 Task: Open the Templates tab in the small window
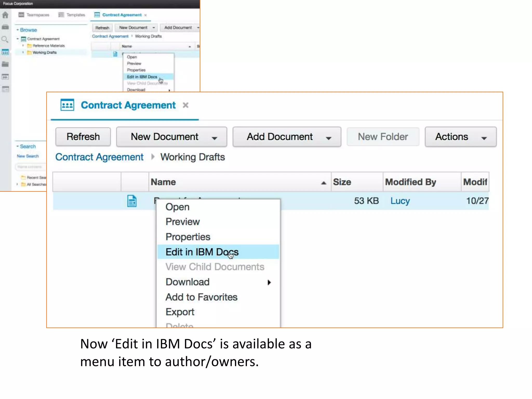[72, 15]
